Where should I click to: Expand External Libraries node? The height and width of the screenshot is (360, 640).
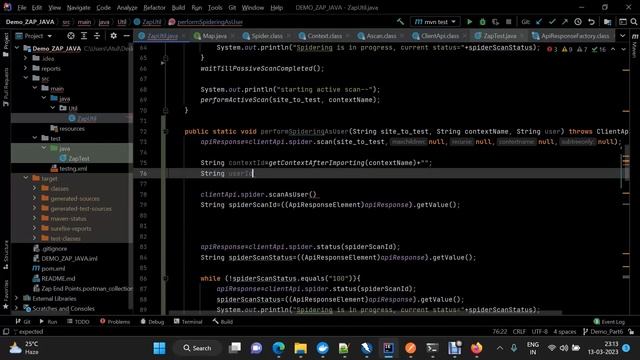tap(17, 298)
